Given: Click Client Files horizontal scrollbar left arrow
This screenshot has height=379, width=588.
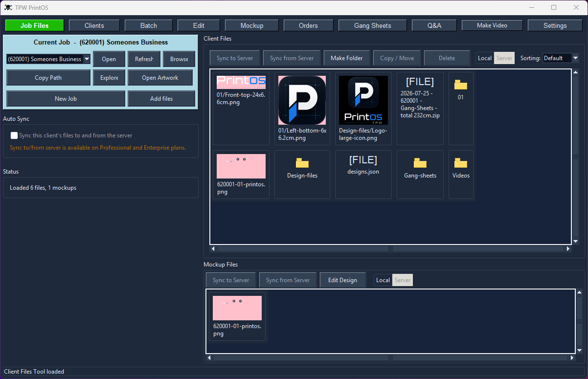Looking at the screenshot, I should point(213,249).
